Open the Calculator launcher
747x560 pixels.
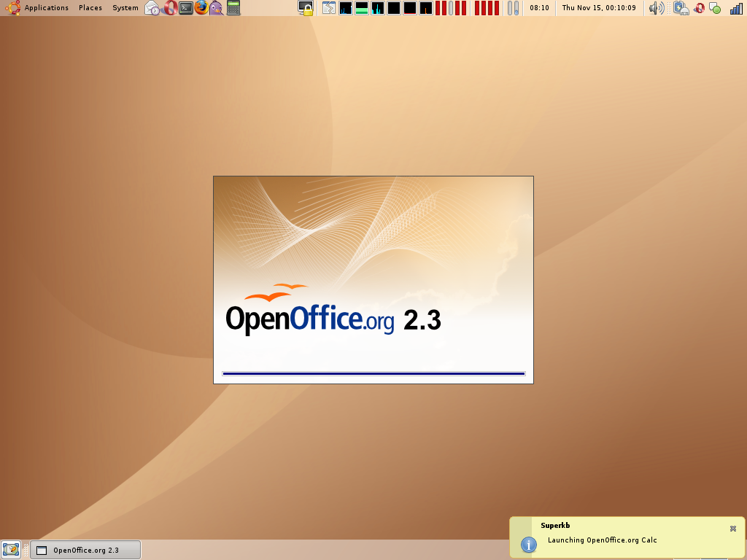[233, 8]
